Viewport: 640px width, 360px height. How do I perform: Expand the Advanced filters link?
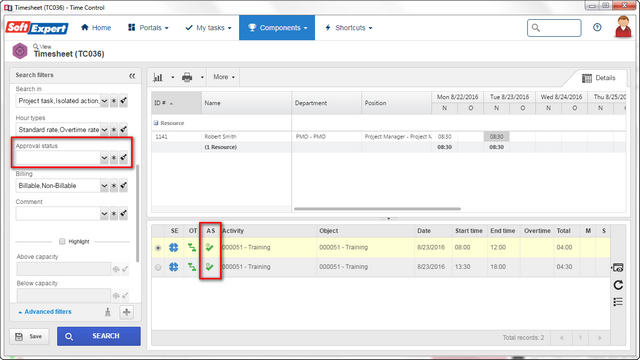pos(45,312)
